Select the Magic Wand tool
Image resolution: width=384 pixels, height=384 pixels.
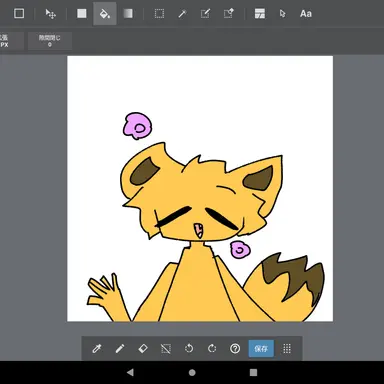(182, 14)
